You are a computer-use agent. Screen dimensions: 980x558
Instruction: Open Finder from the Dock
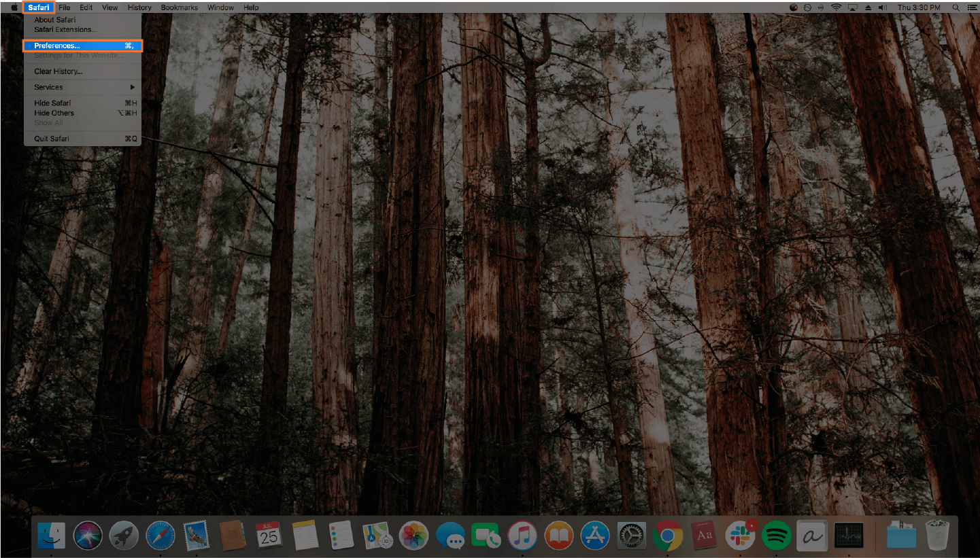(51, 536)
